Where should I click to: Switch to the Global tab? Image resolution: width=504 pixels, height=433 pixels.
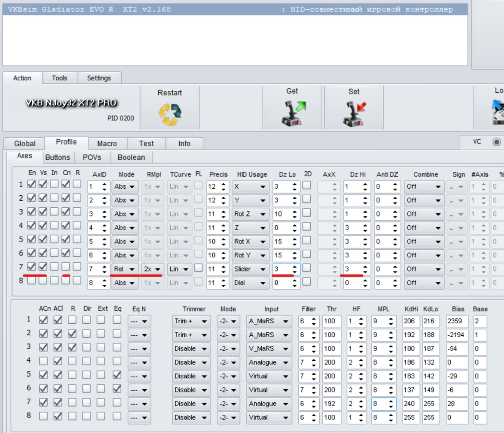pyautogui.click(x=25, y=144)
